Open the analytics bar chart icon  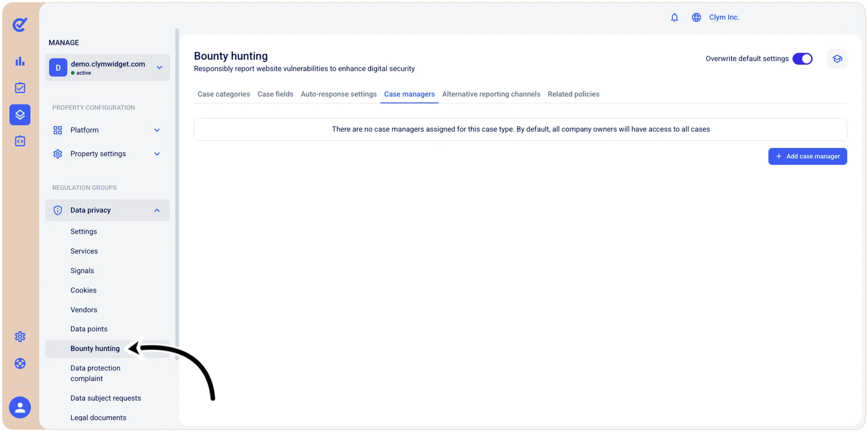point(20,61)
